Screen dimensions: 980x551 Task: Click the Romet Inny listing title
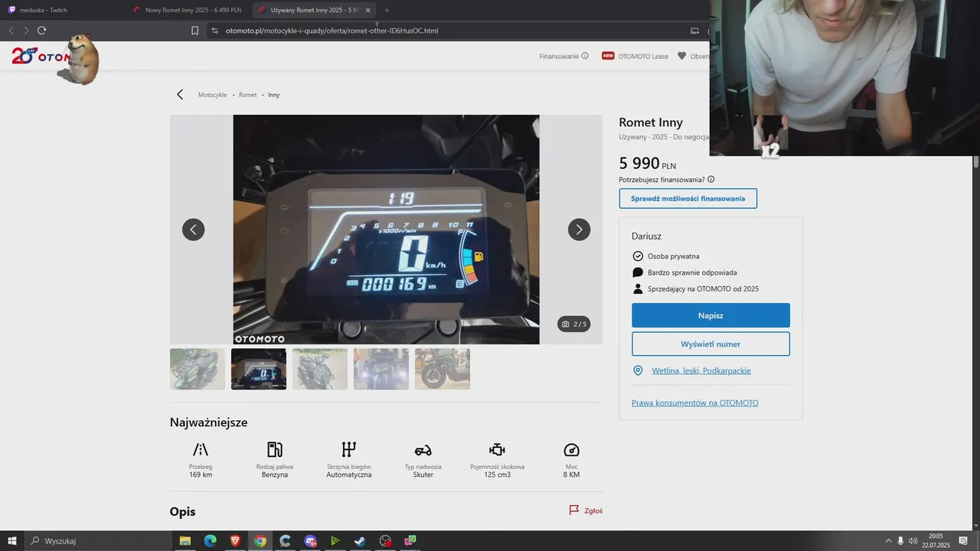pos(651,122)
